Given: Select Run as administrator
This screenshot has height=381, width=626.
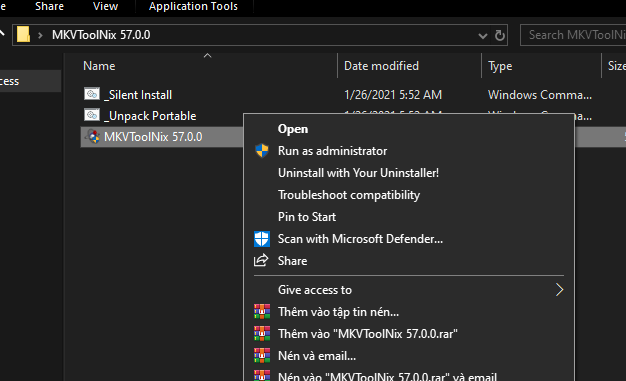Looking at the screenshot, I should click(x=332, y=151).
